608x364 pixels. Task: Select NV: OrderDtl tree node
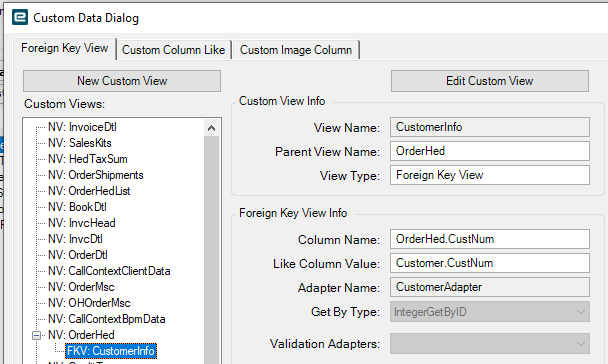[78, 255]
